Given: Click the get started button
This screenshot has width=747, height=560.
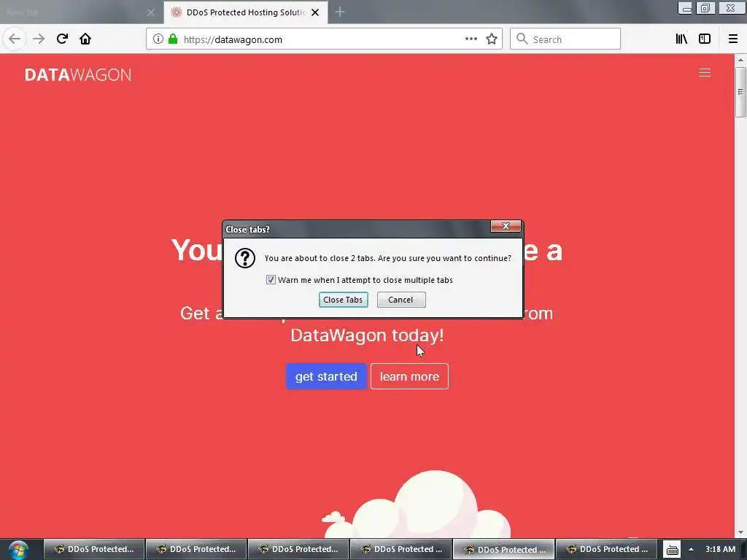Looking at the screenshot, I should coord(326,376).
